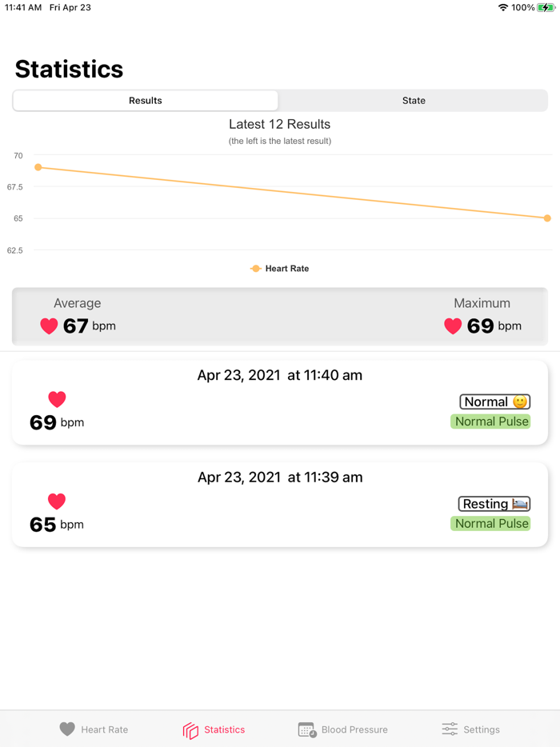Click the 65 bpm chart data point
This screenshot has height=747, width=560.
coord(547,218)
